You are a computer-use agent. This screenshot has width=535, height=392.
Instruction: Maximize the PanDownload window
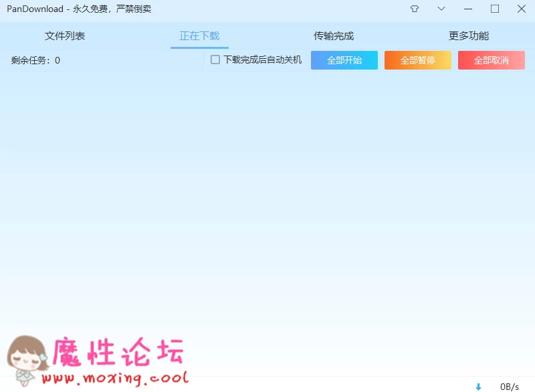click(x=495, y=9)
